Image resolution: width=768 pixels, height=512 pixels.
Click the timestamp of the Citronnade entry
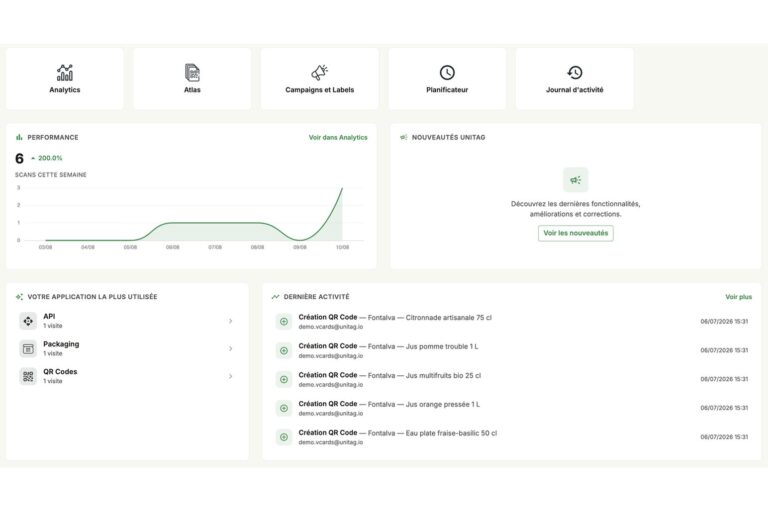[724, 321]
